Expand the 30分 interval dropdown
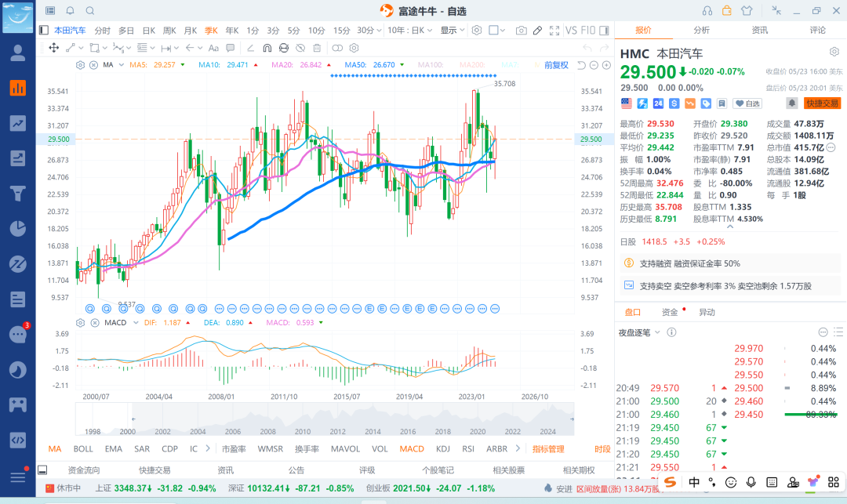The width and height of the screenshot is (847, 504). coord(380,31)
